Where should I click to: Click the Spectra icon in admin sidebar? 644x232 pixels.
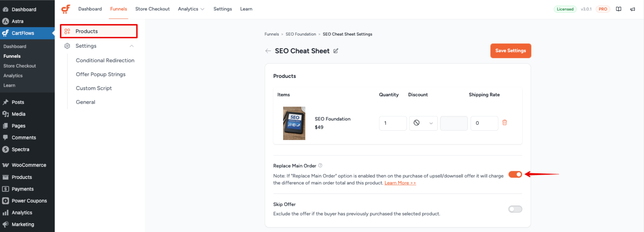[6, 149]
